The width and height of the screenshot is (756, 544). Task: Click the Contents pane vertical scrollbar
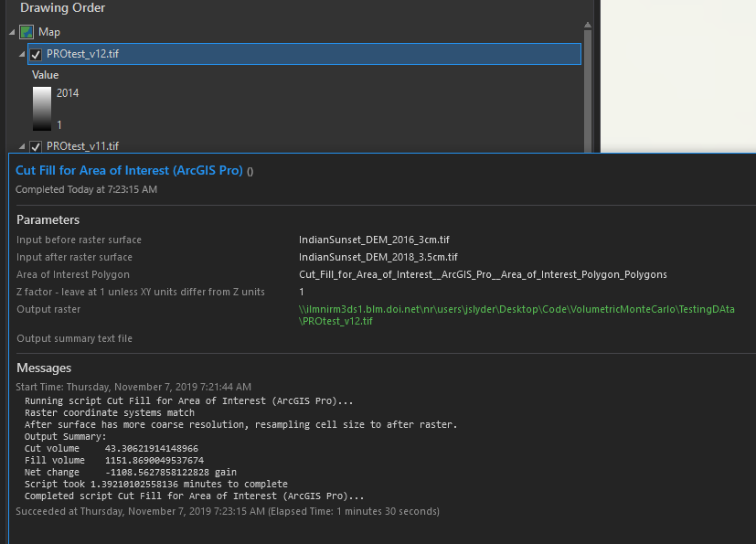point(587,91)
